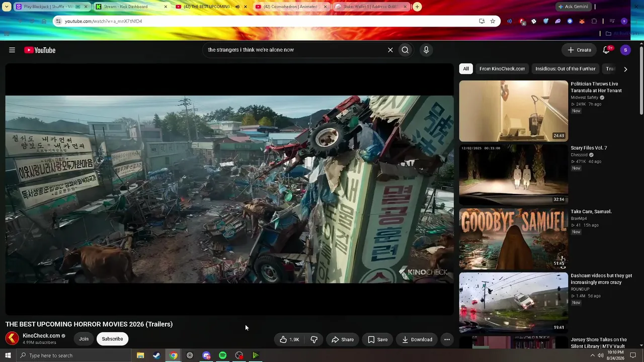Join the KinoCheck.com channel membership

click(x=84, y=339)
